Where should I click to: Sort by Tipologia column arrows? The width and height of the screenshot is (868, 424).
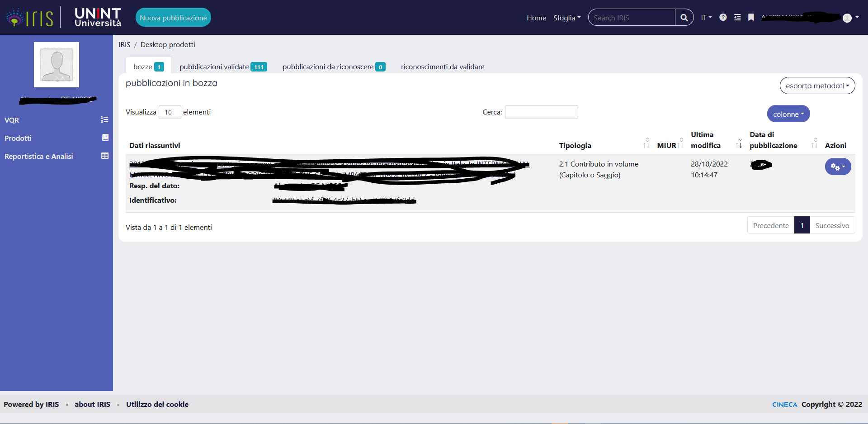point(646,143)
